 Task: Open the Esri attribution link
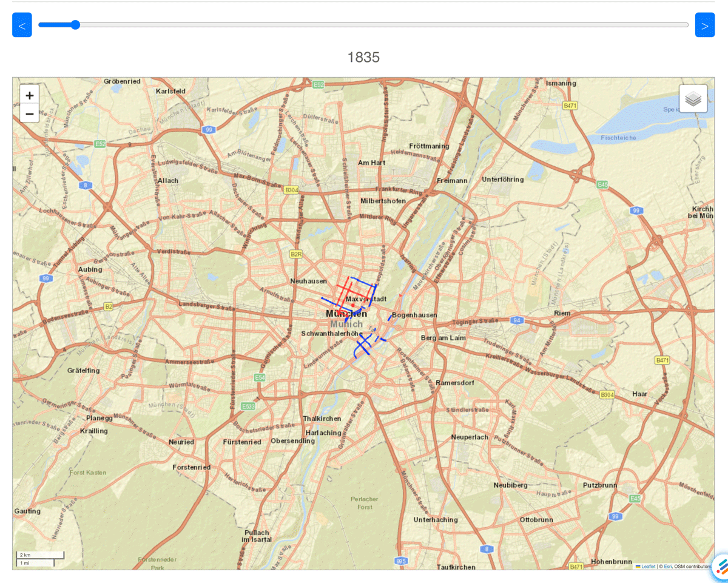point(667,567)
